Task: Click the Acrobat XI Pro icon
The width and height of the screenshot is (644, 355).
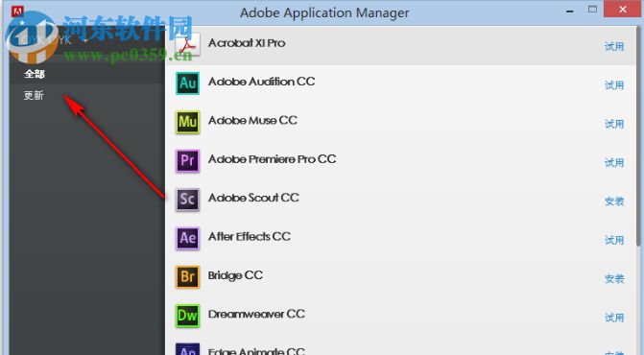Action: (x=188, y=45)
